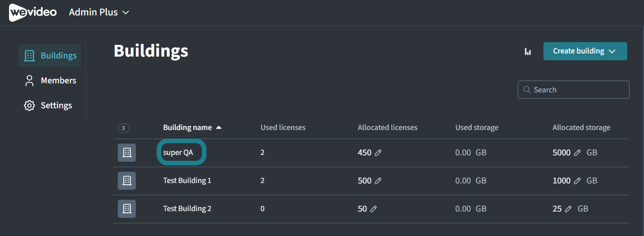Click the Create building button

585,51
